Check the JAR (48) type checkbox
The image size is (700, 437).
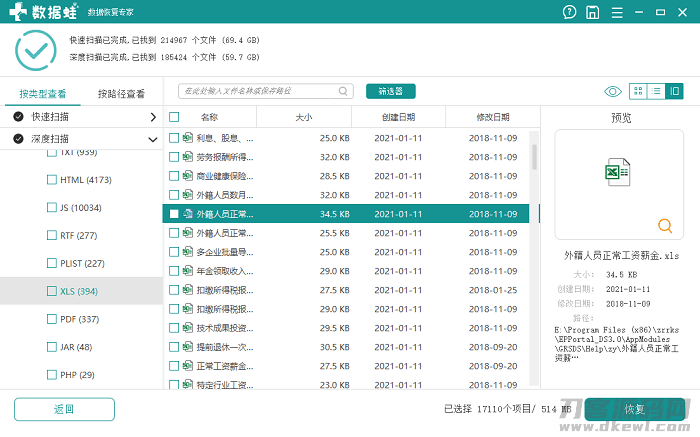(x=52, y=347)
